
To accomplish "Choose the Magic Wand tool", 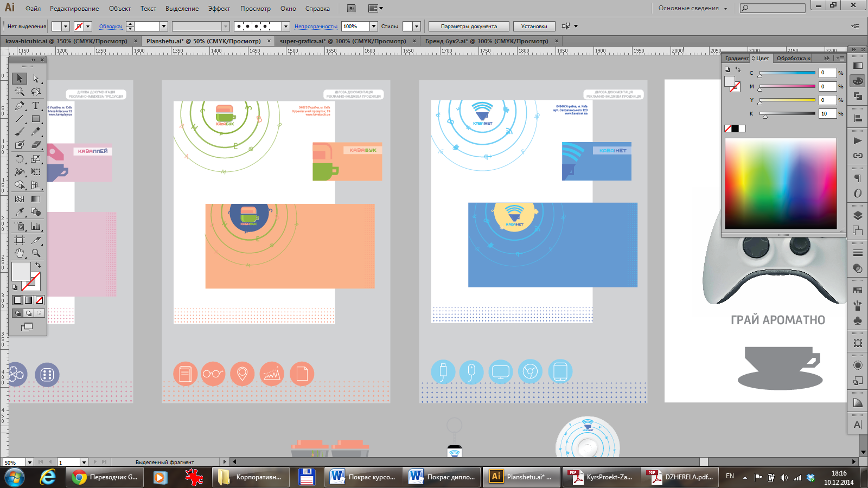I will [20, 92].
